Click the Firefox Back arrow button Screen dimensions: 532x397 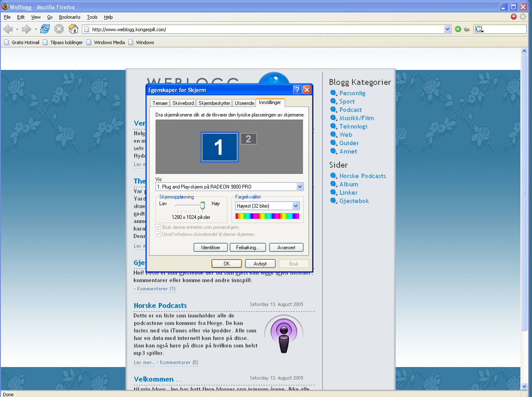(x=7, y=29)
